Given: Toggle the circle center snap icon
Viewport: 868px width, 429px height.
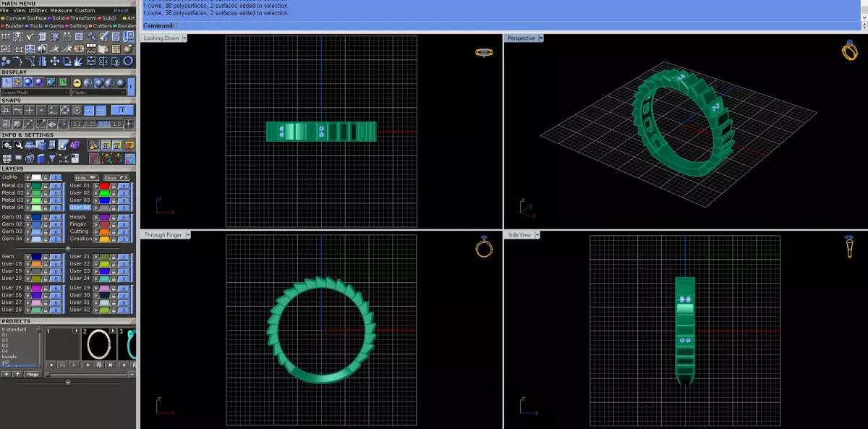Looking at the screenshot, I should coord(77,110).
